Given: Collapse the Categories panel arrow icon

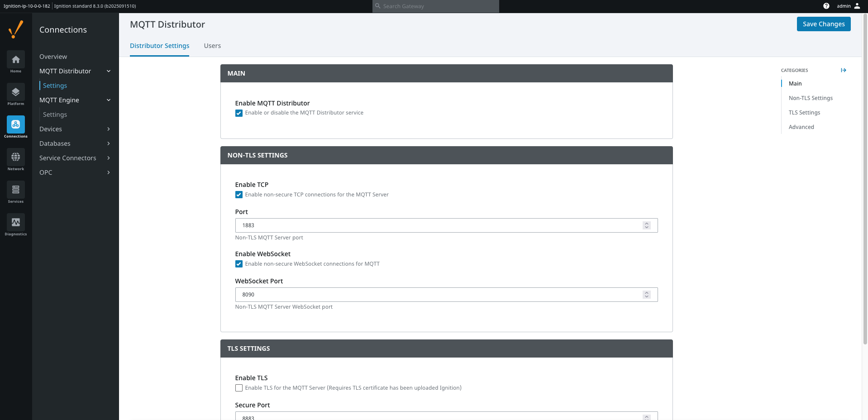Looking at the screenshot, I should [843, 70].
